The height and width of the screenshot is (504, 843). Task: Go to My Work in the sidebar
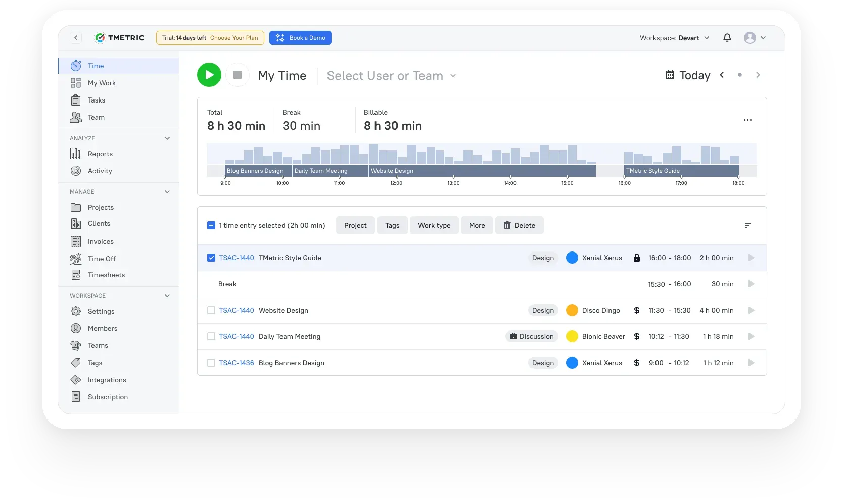click(x=102, y=83)
